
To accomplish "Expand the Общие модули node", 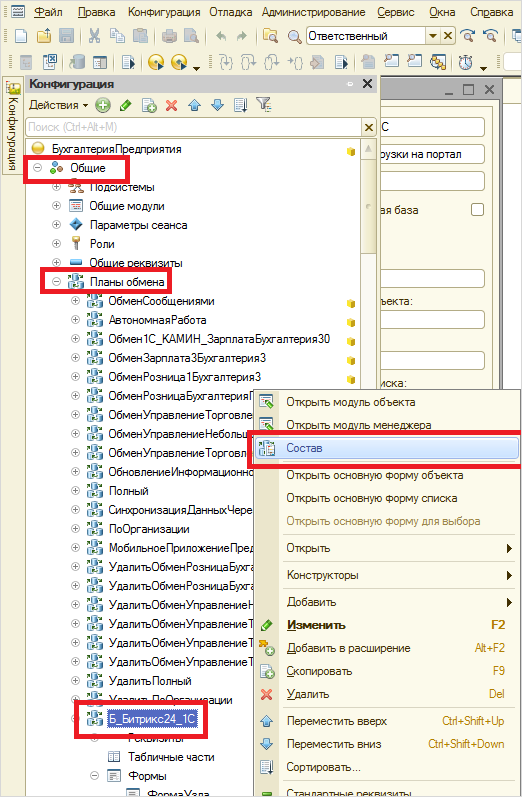I will (56, 206).
